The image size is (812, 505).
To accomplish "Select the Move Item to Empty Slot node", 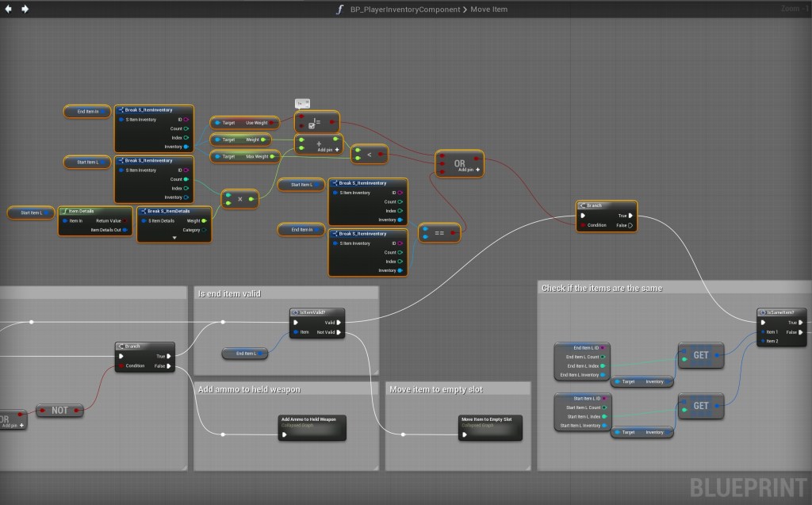I will click(486, 420).
